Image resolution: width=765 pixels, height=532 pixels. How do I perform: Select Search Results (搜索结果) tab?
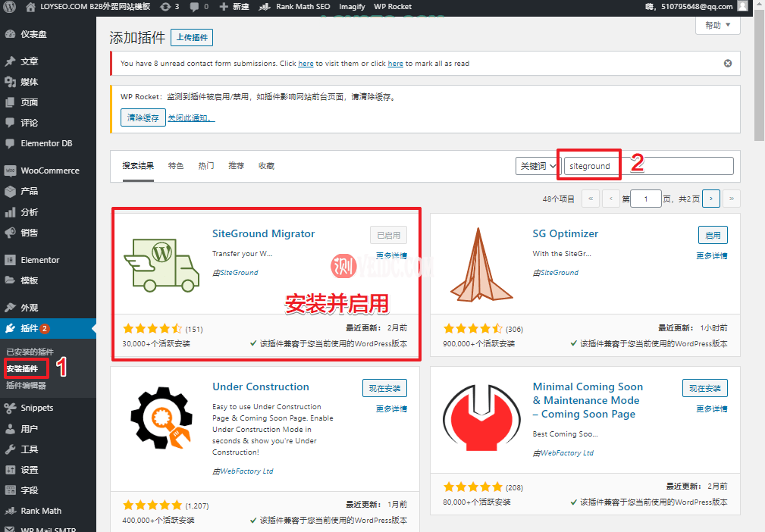[138, 166]
